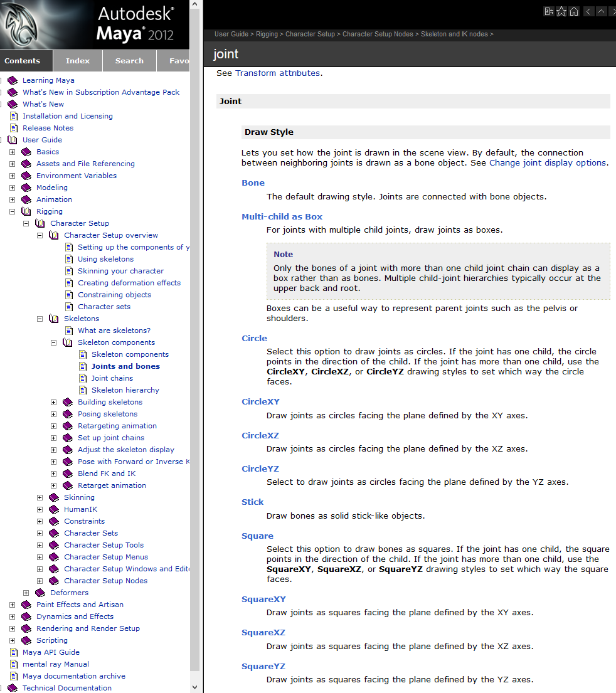This screenshot has height=693, width=616.
Task: Click the contents panel scroll down arrow
Action: coord(194,687)
